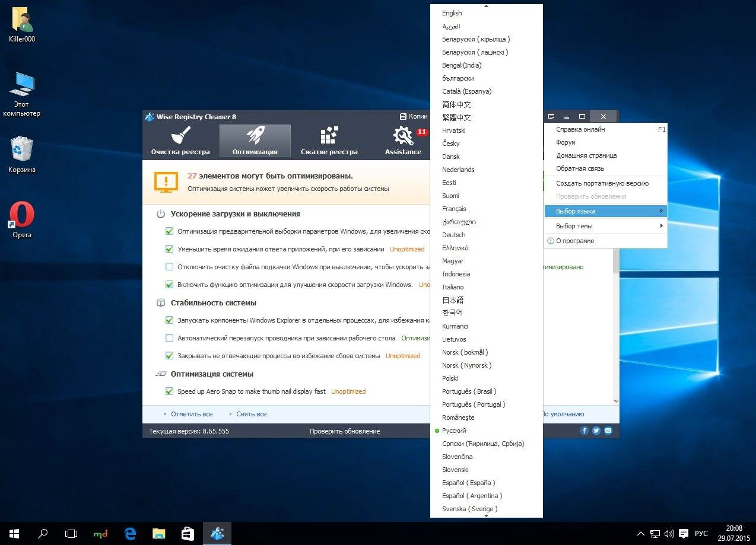Select the Корзина recycle bin icon
Image resolution: width=756 pixels, height=545 pixels.
[22, 154]
